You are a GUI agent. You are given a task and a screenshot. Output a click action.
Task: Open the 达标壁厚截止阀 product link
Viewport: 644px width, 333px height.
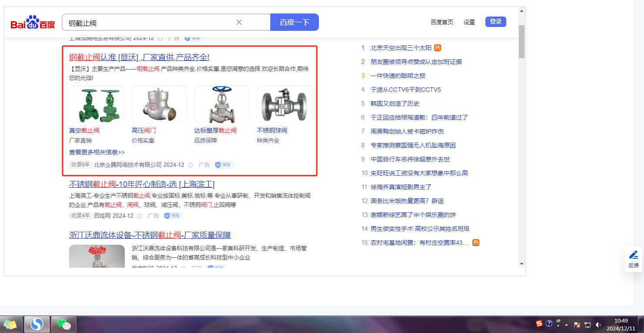[x=216, y=130]
